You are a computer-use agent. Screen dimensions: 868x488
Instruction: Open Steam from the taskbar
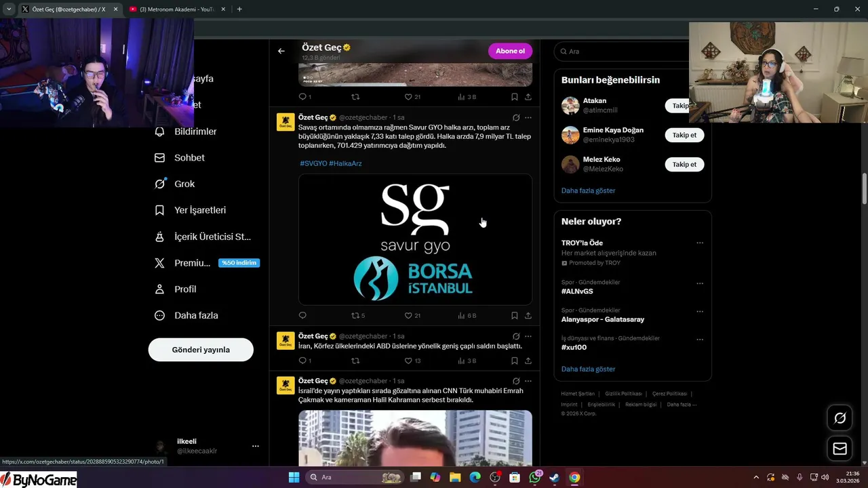[x=555, y=477]
